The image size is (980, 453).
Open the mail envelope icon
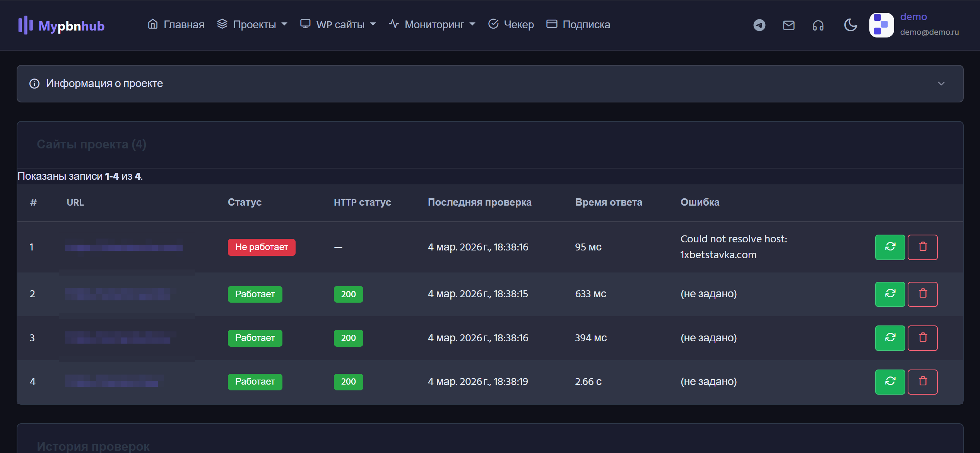pos(788,25)
